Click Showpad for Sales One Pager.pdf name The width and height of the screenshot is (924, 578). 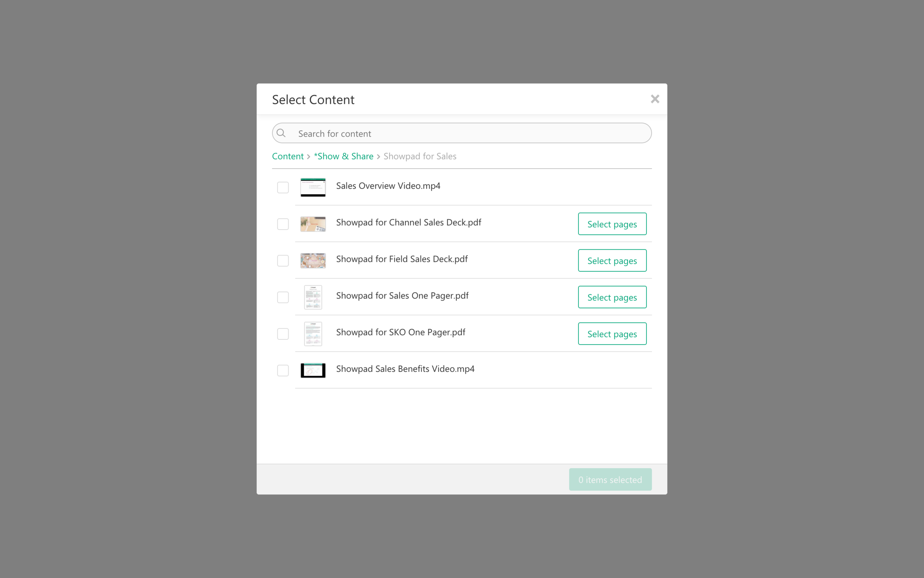coord(402,296)
